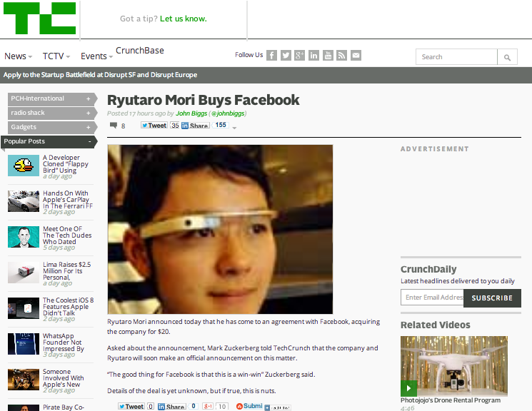
Task: Open comments via the speech bubble icon
Action: [114, 126]
